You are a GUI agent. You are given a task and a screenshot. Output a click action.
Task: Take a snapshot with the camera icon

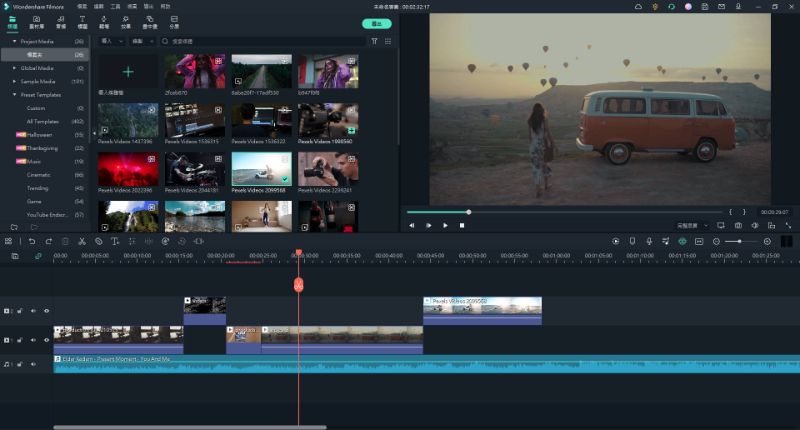tap(738, 225)
